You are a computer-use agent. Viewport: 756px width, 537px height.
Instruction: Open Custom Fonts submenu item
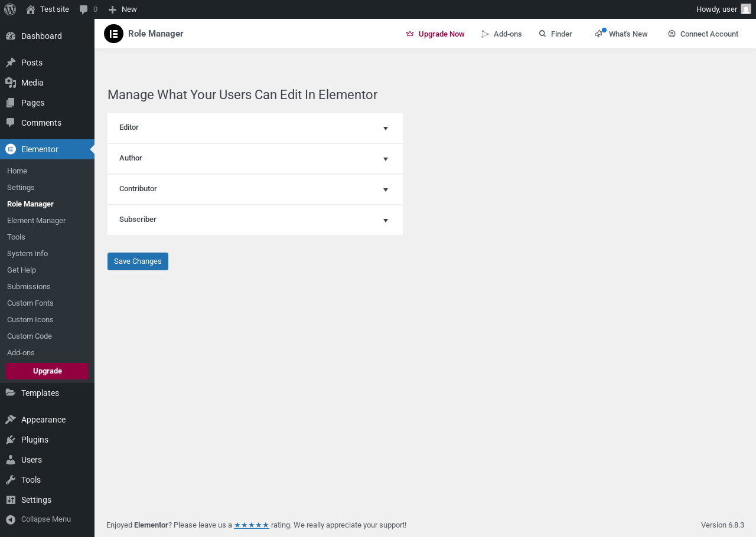click(x=30, y=303)
